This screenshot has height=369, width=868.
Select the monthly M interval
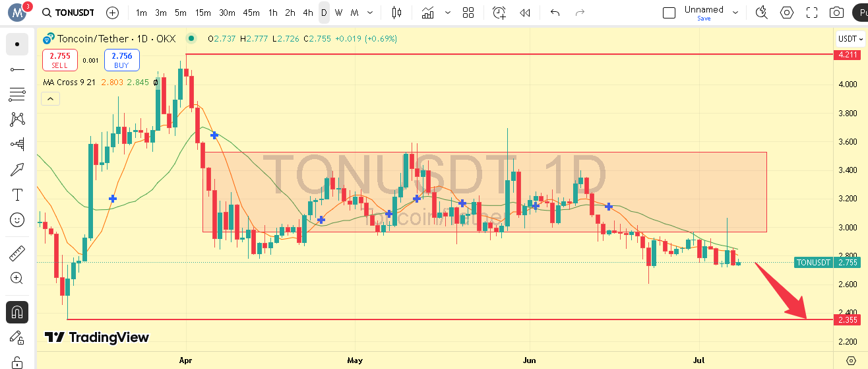355,13
